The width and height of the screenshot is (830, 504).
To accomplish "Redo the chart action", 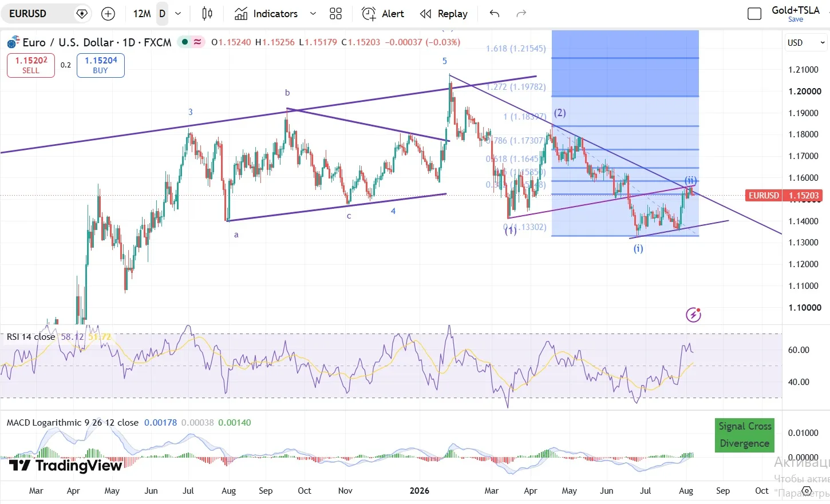I will click(x=521, y=14).
